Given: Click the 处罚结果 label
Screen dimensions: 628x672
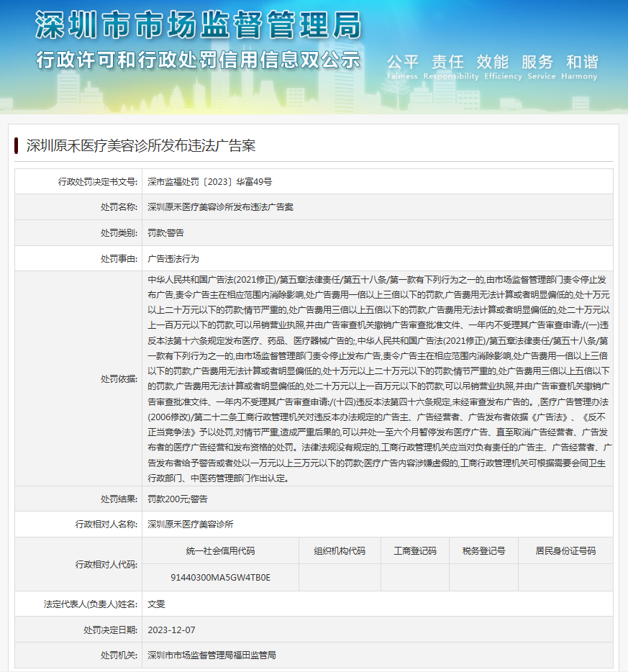Looking at the screenshot, I should [x=119, y=499].
